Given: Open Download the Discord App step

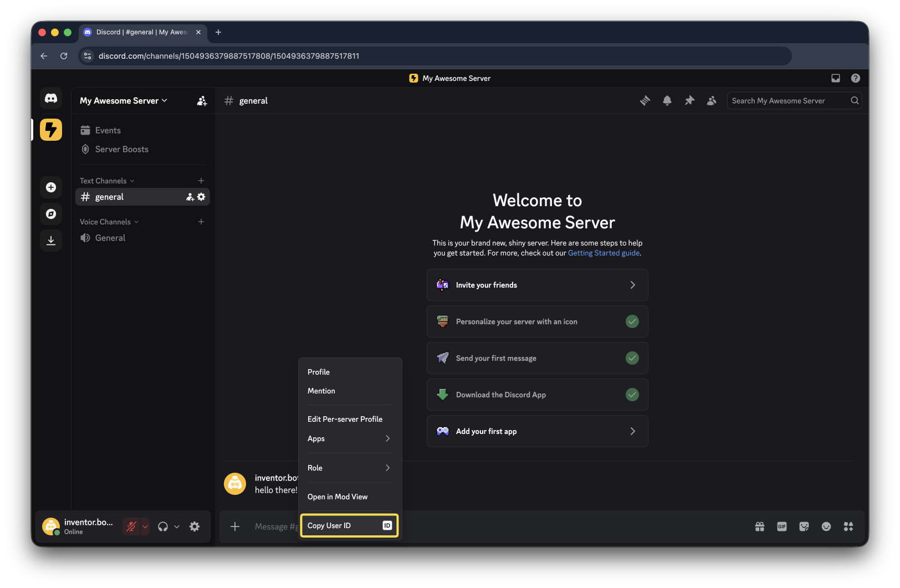Looking at the screenshot, I should [x=538, y=395].
